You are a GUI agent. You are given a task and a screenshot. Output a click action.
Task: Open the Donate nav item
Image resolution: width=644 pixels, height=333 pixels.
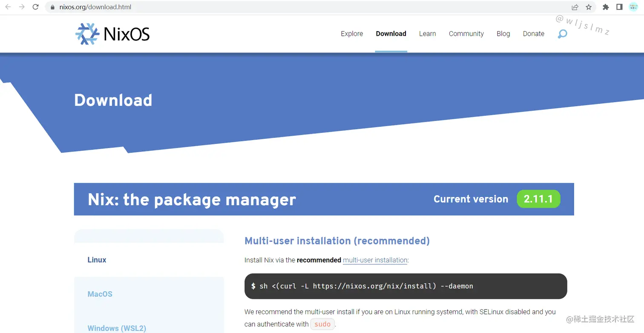point(534,34)
